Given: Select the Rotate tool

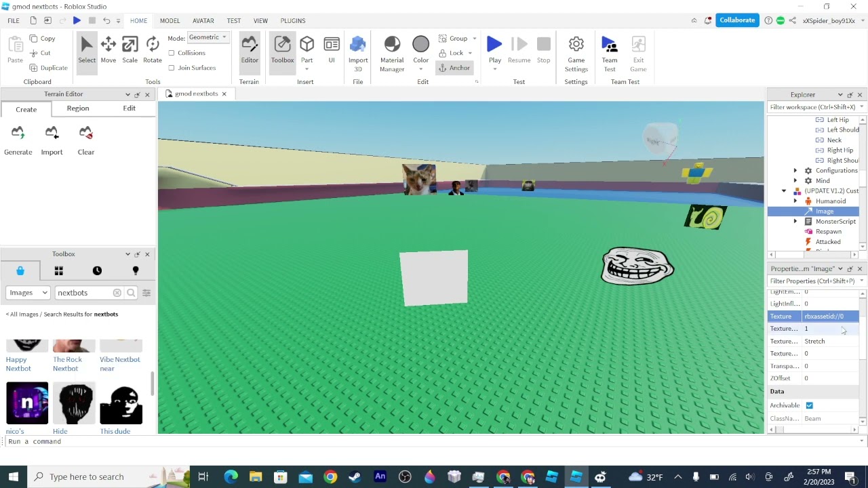Looking at the screenshot, I should pyautogui.click(x=153, y=51).
